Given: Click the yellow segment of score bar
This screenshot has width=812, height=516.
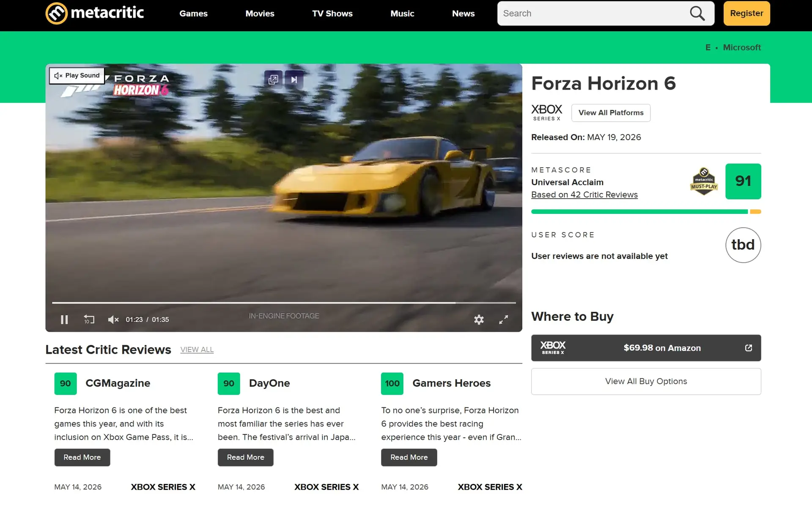Looking at the screenshot, I should (x=755, y=212).
